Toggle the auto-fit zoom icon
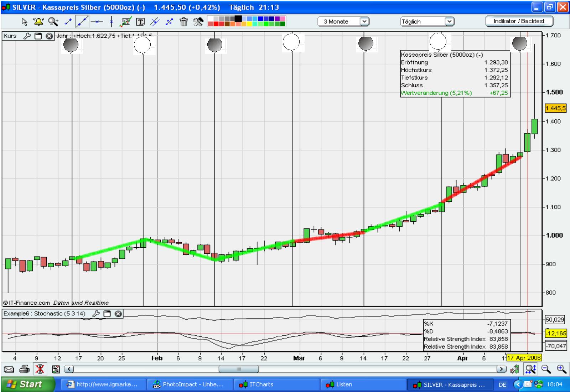The image size is (570, 392). point(530,369)
